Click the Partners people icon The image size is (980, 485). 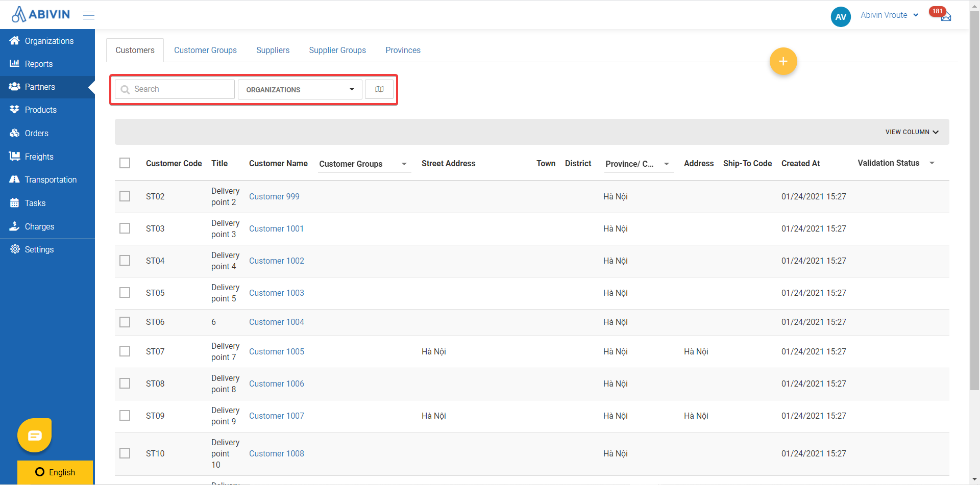coord(14,86)
